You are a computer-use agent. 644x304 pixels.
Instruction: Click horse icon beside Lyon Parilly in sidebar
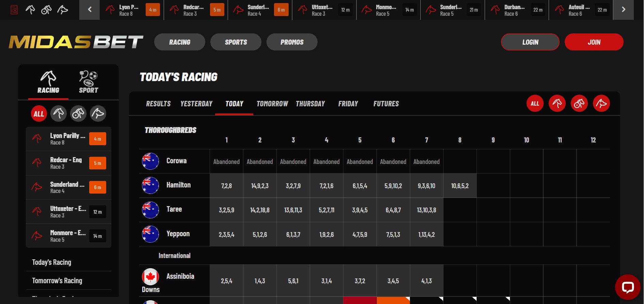click(37, 139)
